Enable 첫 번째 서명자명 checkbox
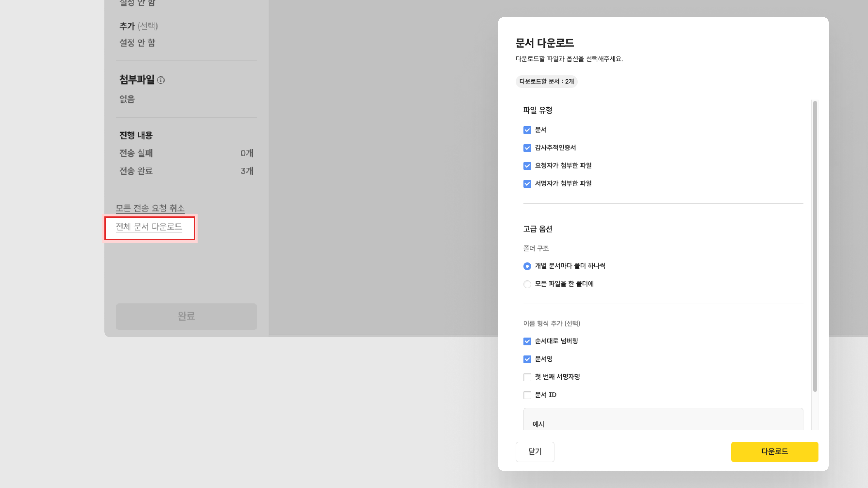This screenshot has width=868, height=488. (527, 377)
